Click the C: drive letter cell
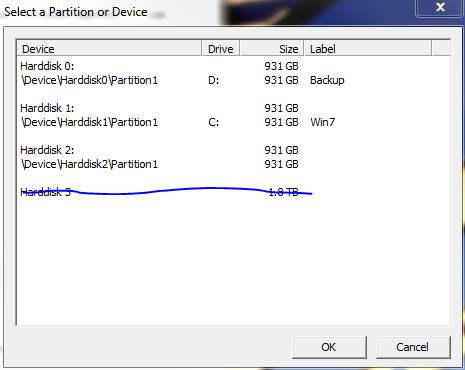Screen dimensions: 465x370 tap(214, 122)
